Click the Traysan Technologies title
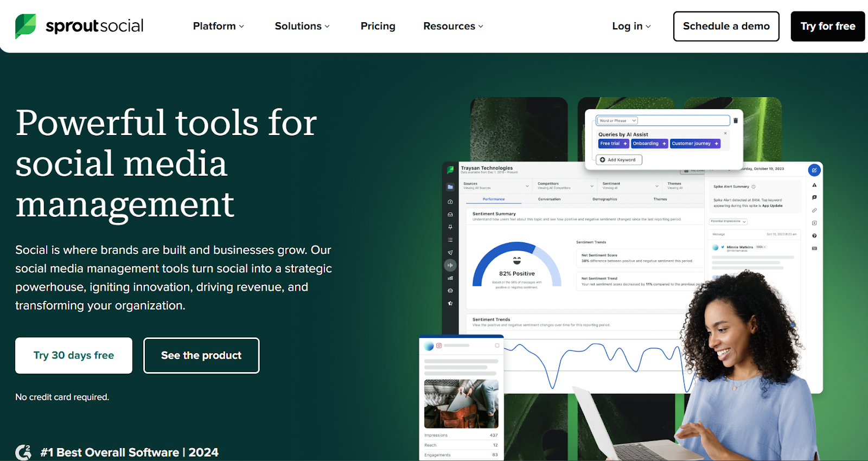The height and width of the screenshot is (461, 868). (x=487, y=168)
